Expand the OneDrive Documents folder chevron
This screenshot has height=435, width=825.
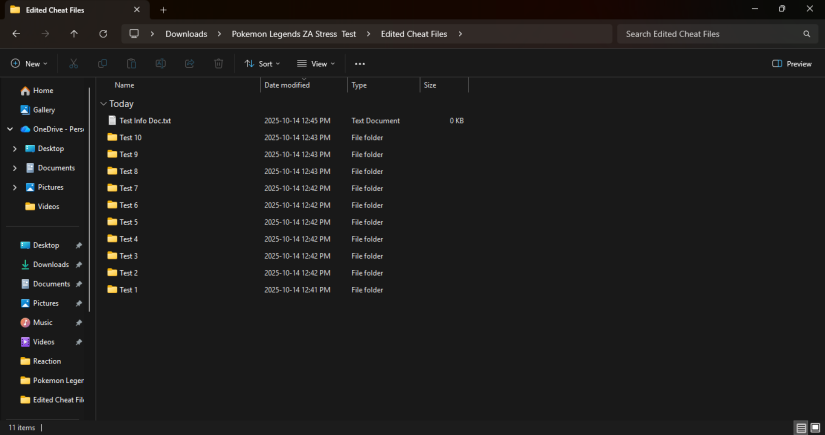[15, 168]
